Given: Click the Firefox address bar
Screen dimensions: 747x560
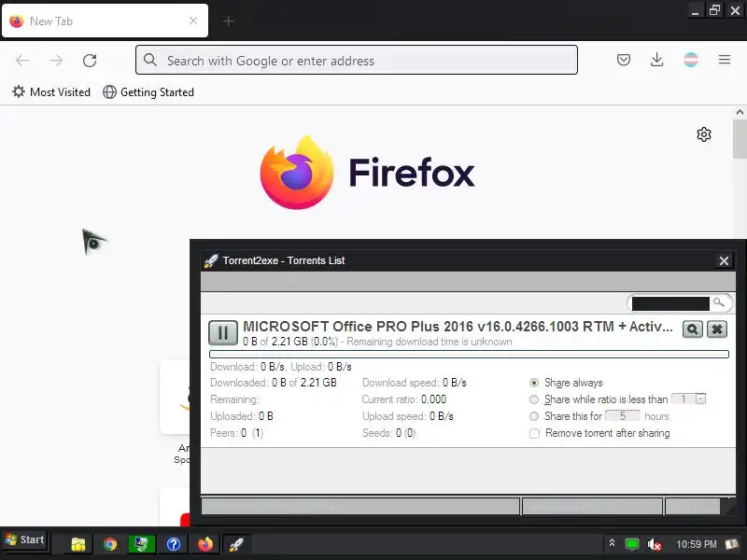Looking at the screenshot, I should 357,60.
